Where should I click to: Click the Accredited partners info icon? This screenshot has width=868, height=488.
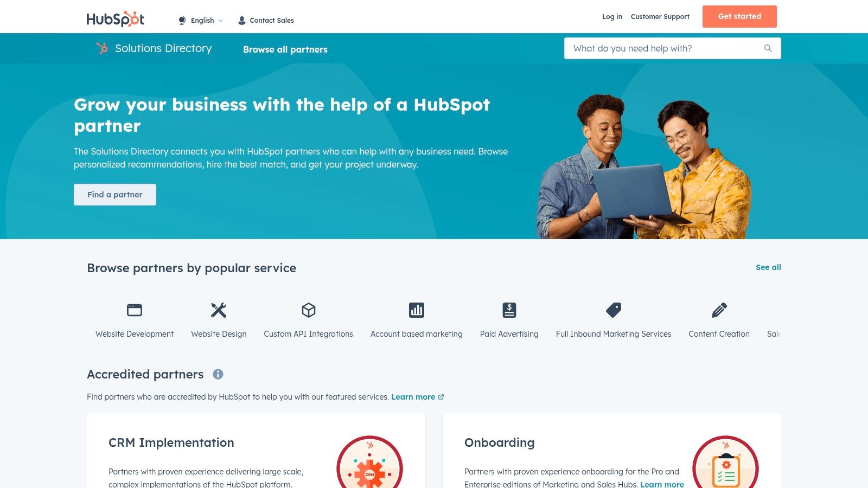(218, 374)
